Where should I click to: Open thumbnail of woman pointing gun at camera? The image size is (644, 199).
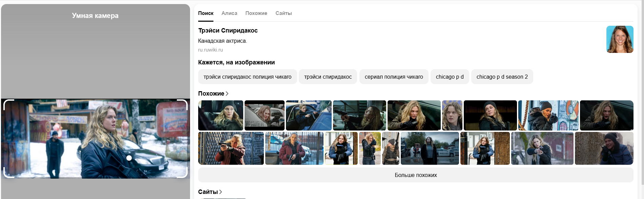542,148
